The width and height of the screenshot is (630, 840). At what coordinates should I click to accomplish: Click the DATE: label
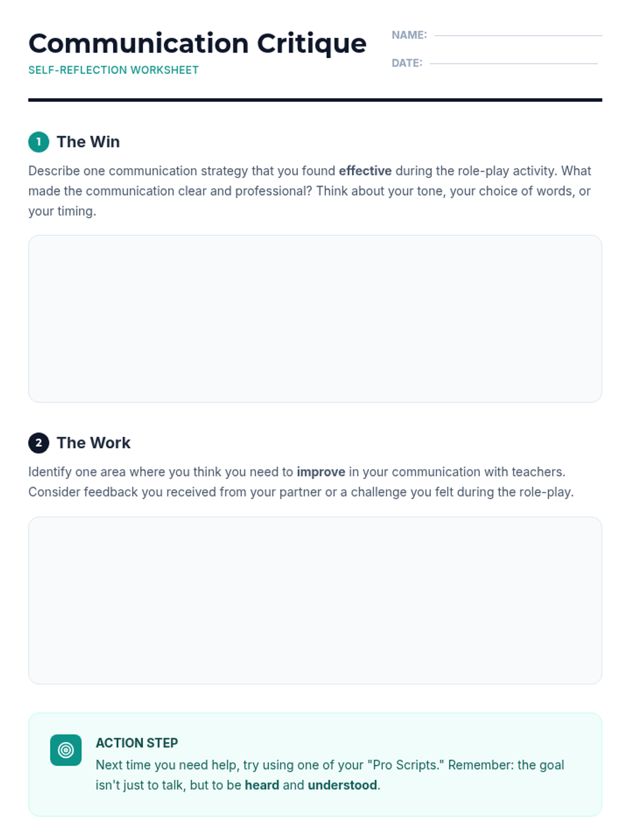pyautogui.click(x=407, y=63)
